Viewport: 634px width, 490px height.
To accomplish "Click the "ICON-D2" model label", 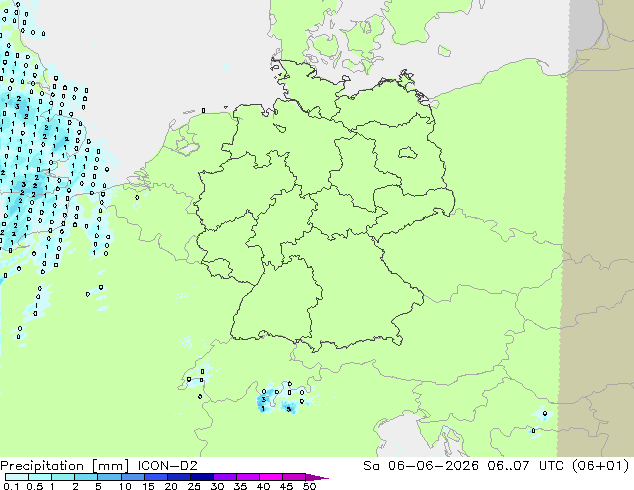I will (167, 466).
